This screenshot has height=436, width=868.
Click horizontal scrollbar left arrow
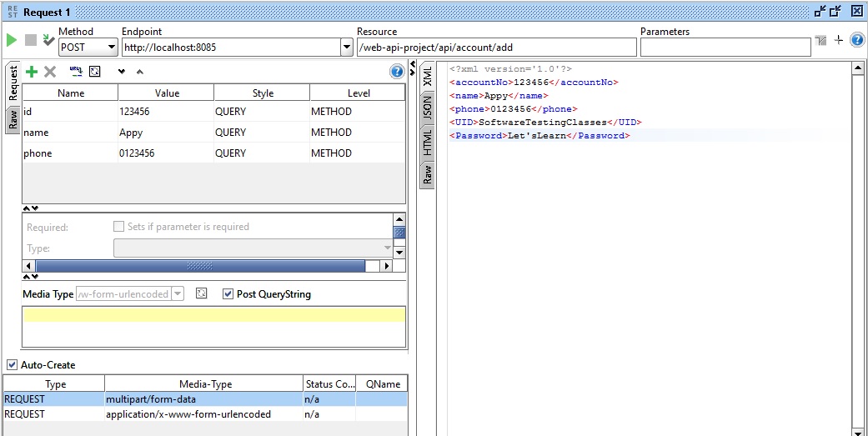click(x=29, y=266)
